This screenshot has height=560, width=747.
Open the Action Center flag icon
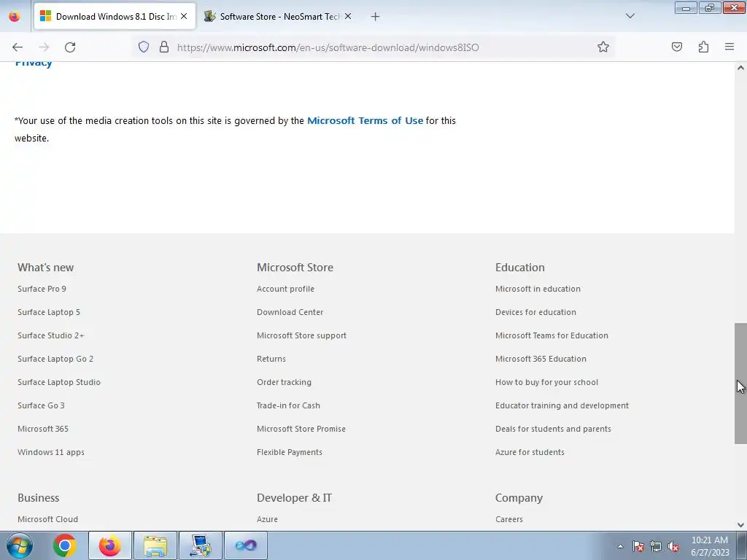(x=638, y=546)
